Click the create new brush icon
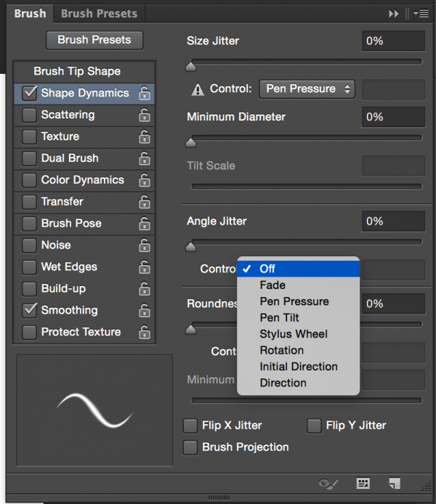Viewport: 436px width, 504px height. [x=395, y=483]
